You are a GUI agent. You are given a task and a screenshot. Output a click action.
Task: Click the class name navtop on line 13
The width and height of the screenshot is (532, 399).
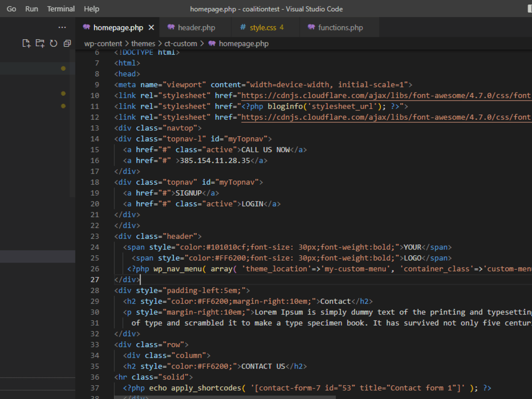pos(180,128)
